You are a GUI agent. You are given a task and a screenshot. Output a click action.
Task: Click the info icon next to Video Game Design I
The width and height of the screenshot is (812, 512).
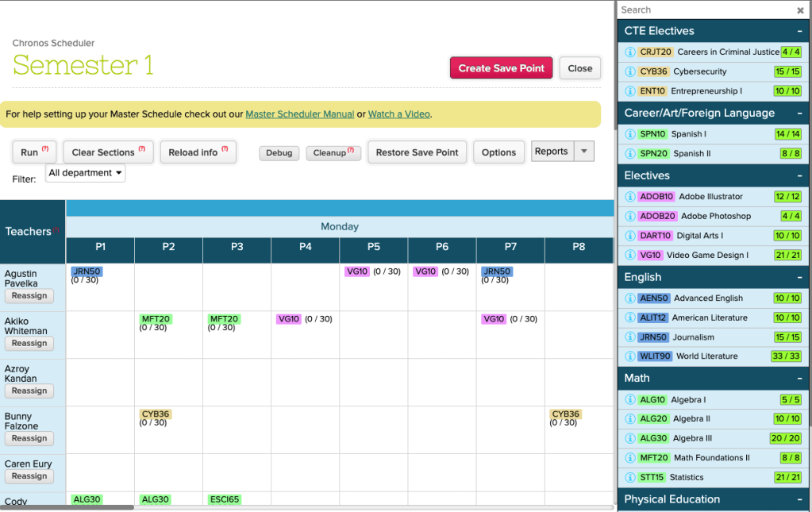630,254
